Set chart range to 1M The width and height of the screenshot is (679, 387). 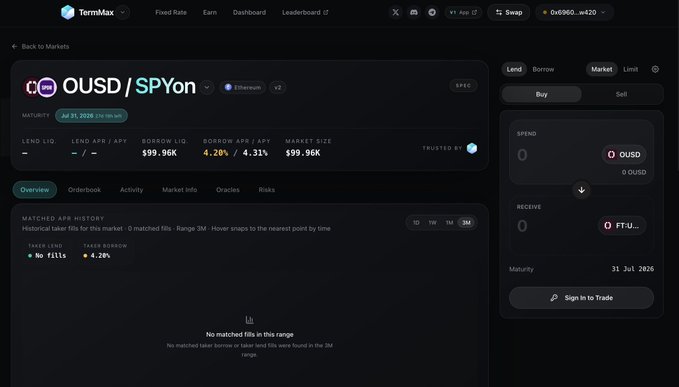[449, 223]
